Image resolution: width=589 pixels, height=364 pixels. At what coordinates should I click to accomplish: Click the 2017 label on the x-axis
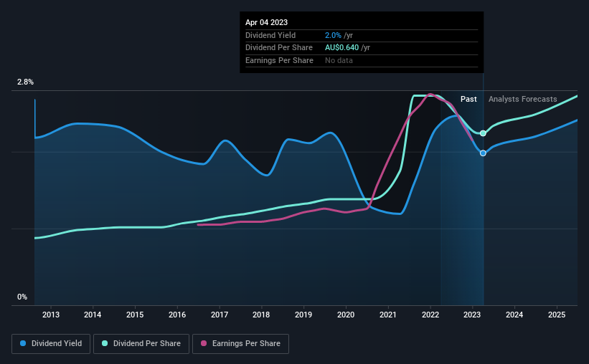point(220,315)
